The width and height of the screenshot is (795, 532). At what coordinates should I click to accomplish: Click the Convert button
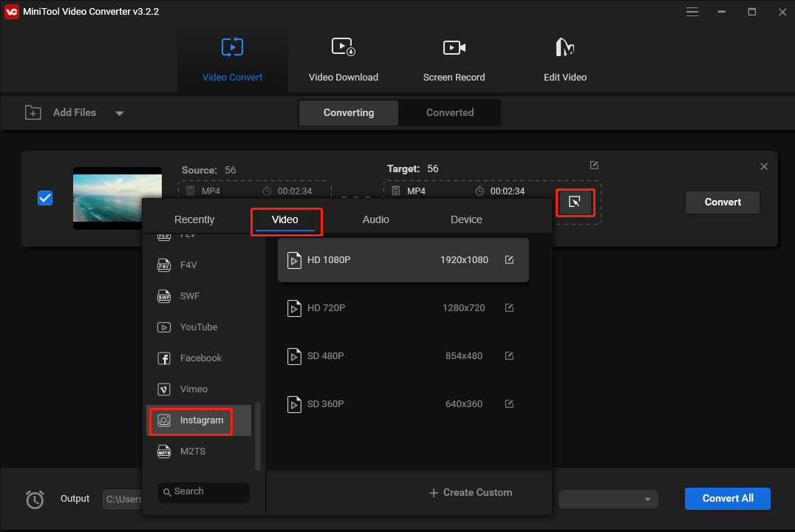[x=722, y=202]
